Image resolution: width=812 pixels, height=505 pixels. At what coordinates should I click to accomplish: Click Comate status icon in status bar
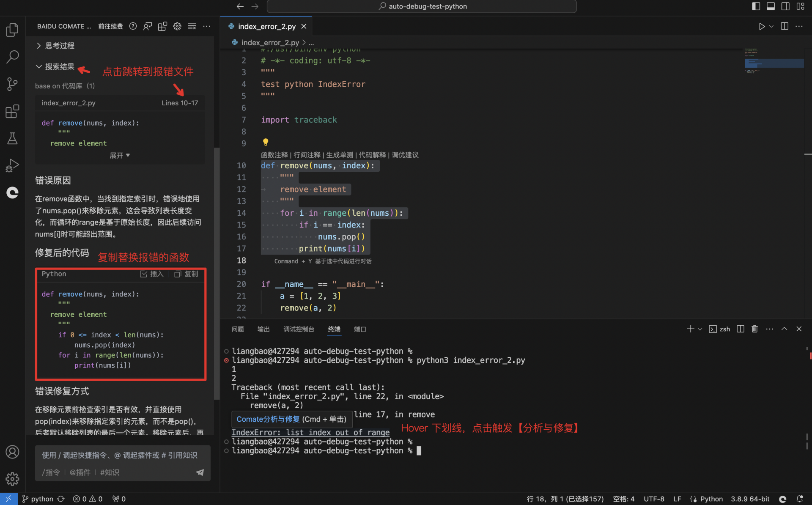click(x=783, y=499)
